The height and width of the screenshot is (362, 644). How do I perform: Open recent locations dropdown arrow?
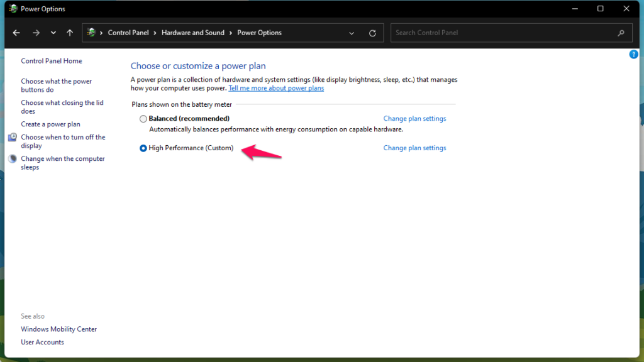coord(53,33)
